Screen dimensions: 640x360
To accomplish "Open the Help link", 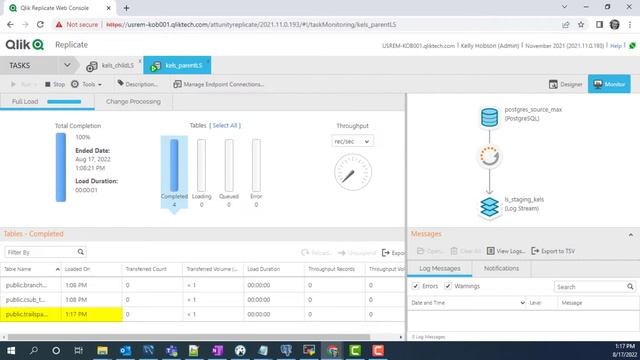I will [x=616, y=46].
